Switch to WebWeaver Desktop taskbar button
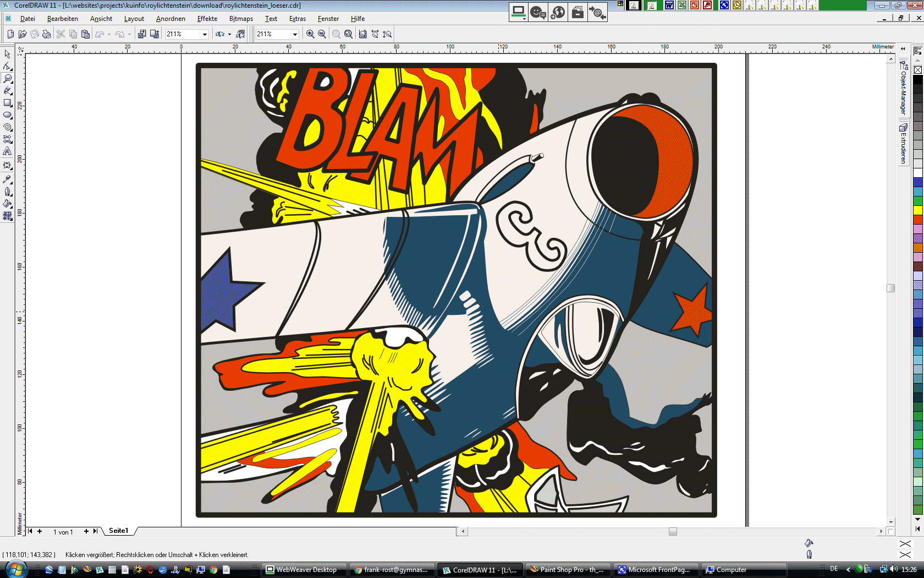The height and width of the screenshot is (578, 924). point(305,570)
